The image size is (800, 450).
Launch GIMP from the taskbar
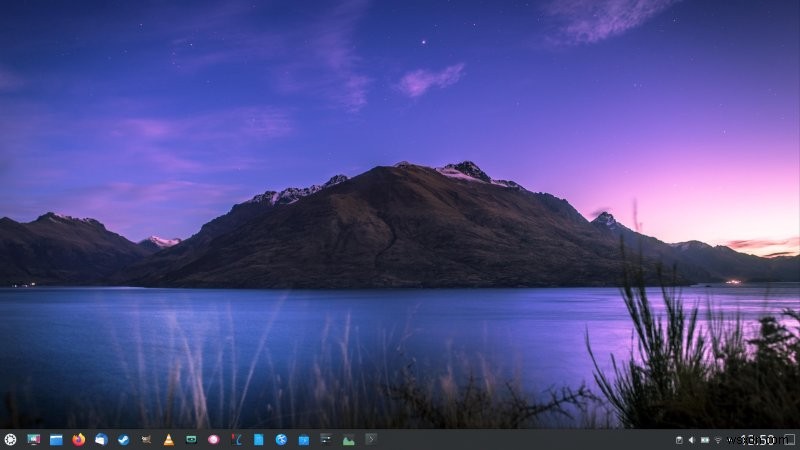click(x=146, y=439)
